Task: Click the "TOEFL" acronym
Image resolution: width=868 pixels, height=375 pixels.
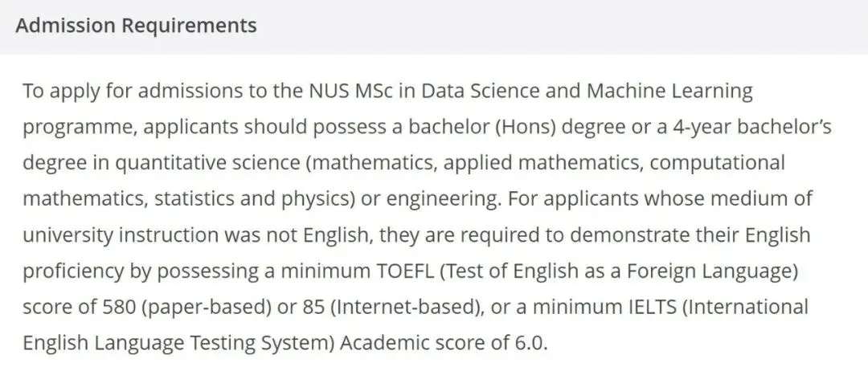Action: click(x=404, y=271)
